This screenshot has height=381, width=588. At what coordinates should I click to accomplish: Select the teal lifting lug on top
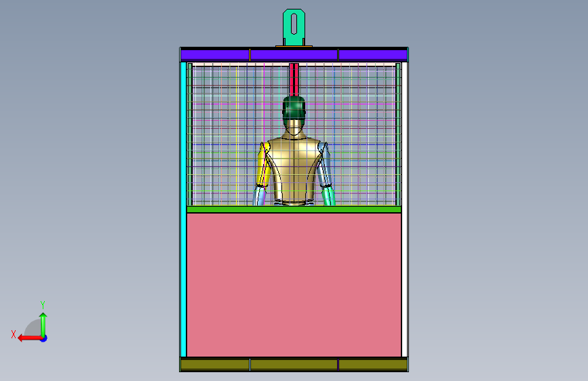coord(294,27)
